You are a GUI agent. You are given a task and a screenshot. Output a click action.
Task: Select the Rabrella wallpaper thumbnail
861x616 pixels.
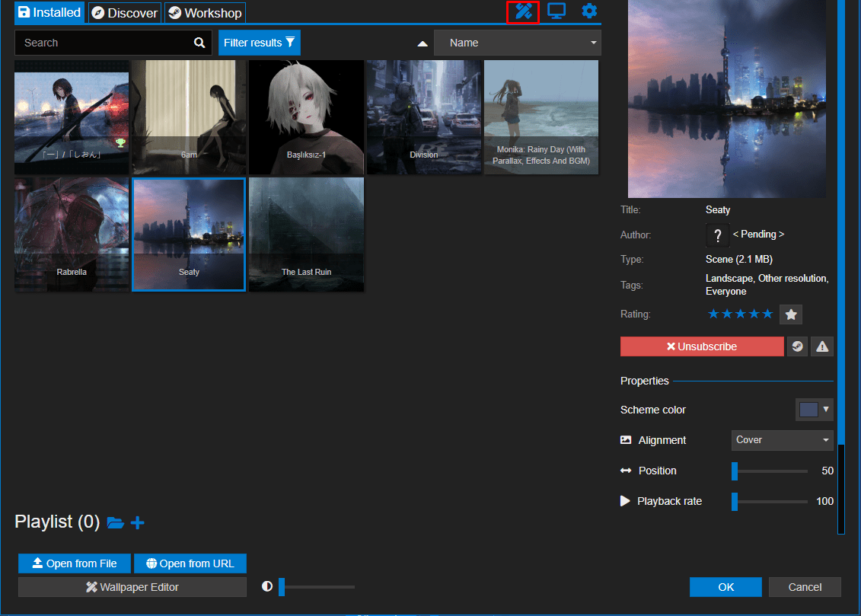pyautogui.click(x=72, y=235)
